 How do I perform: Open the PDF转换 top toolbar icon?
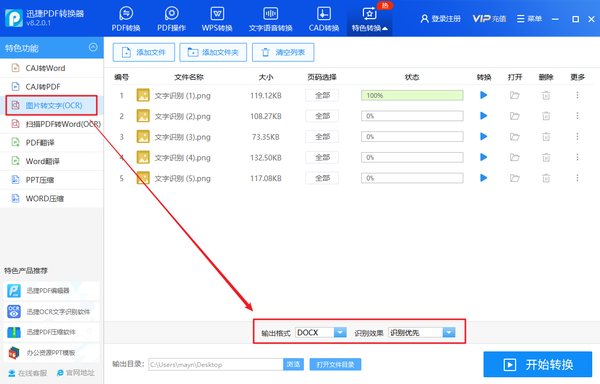[126, 19]
